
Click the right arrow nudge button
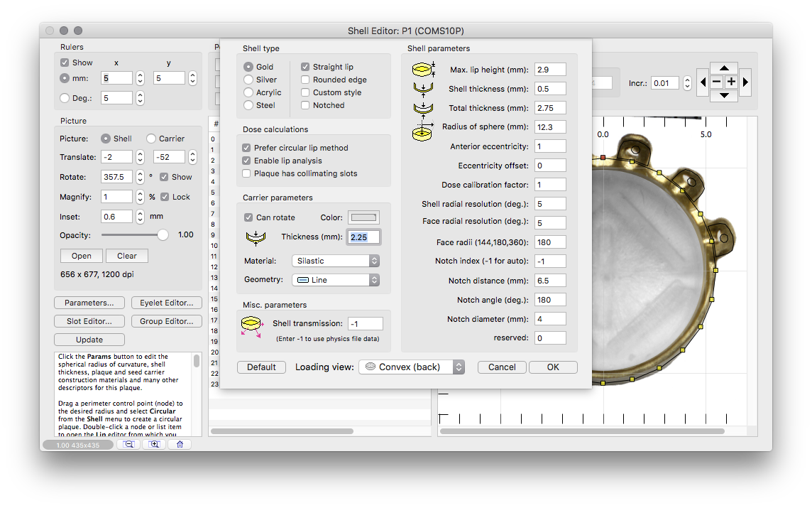[x=745, y=82]
